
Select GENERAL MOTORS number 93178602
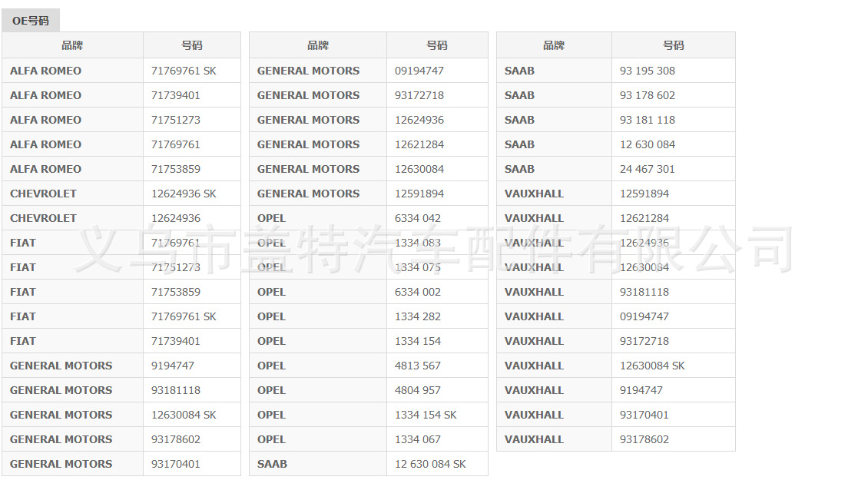pos(175,439)
